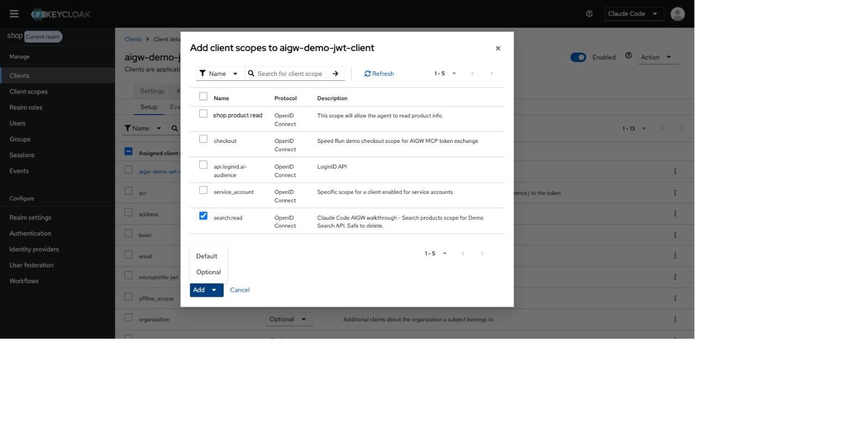This screenshot has height=423, width=868.
Task: Choose Default from the Add menu
Action: [208, 256]
